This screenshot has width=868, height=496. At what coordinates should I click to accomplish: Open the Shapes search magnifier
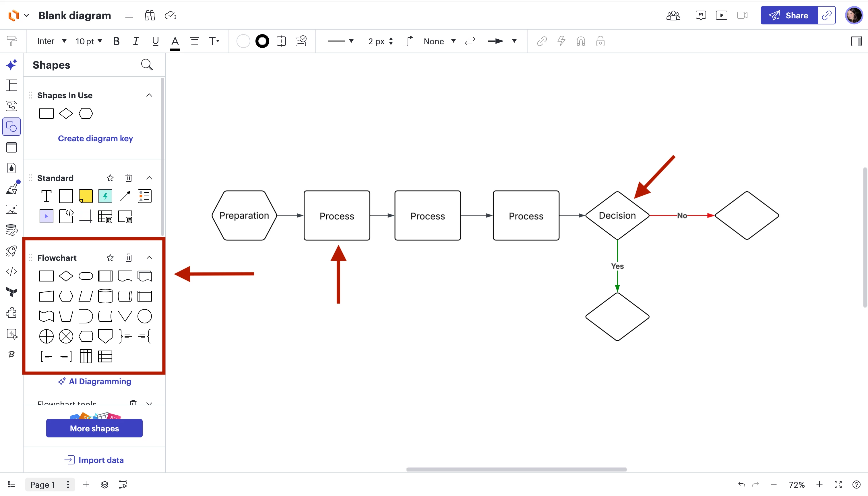click(x=147, y=64)
